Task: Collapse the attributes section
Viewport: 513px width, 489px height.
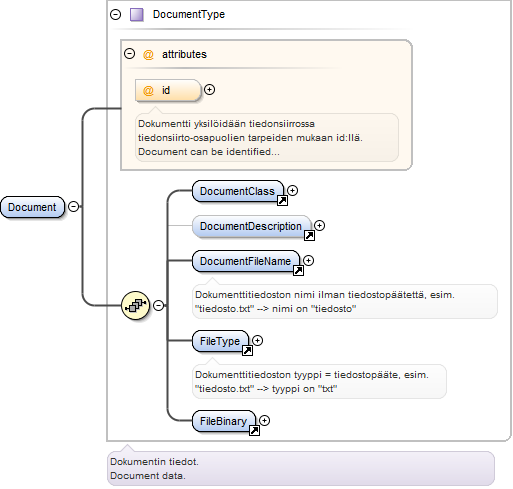Action: tap(129, 54)
